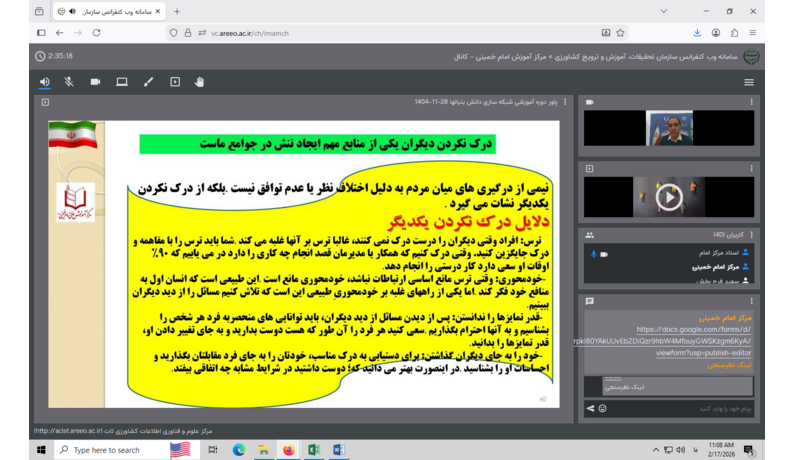Open chat panel three-dot menu
795x460 pixels.
(x=751, y=301)
